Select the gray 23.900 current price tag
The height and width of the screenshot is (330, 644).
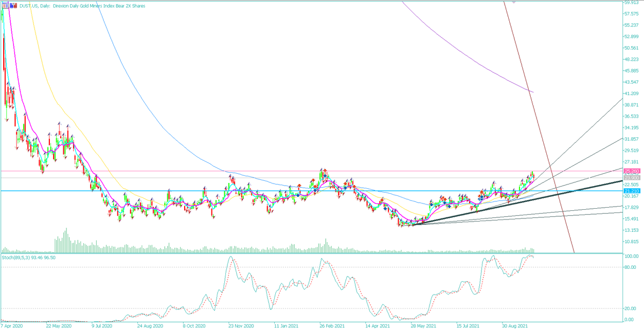coord(632,177)
